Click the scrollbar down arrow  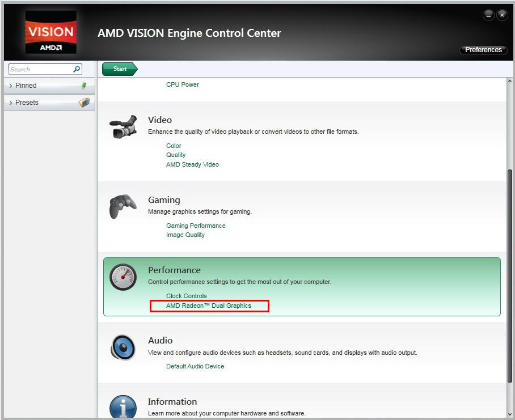[510, 414]
